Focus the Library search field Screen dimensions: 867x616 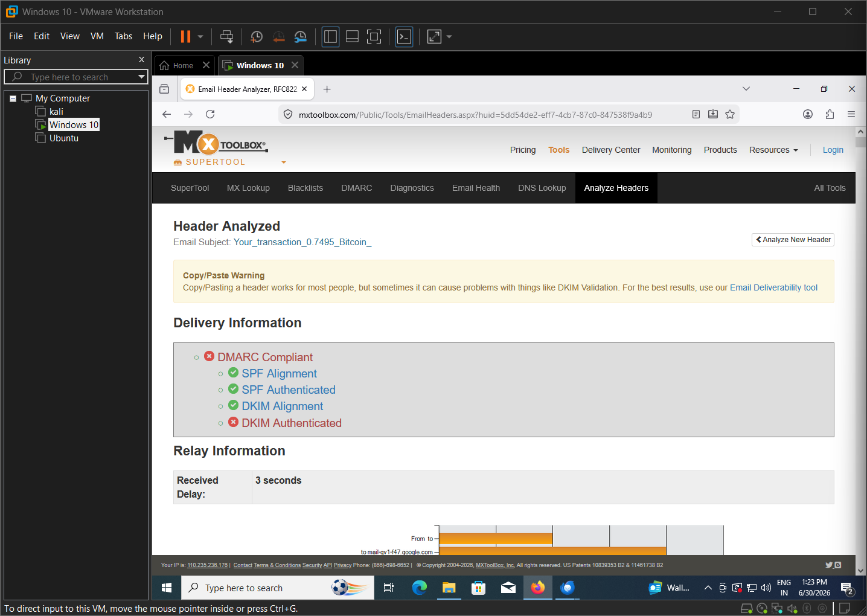[75, 77]
